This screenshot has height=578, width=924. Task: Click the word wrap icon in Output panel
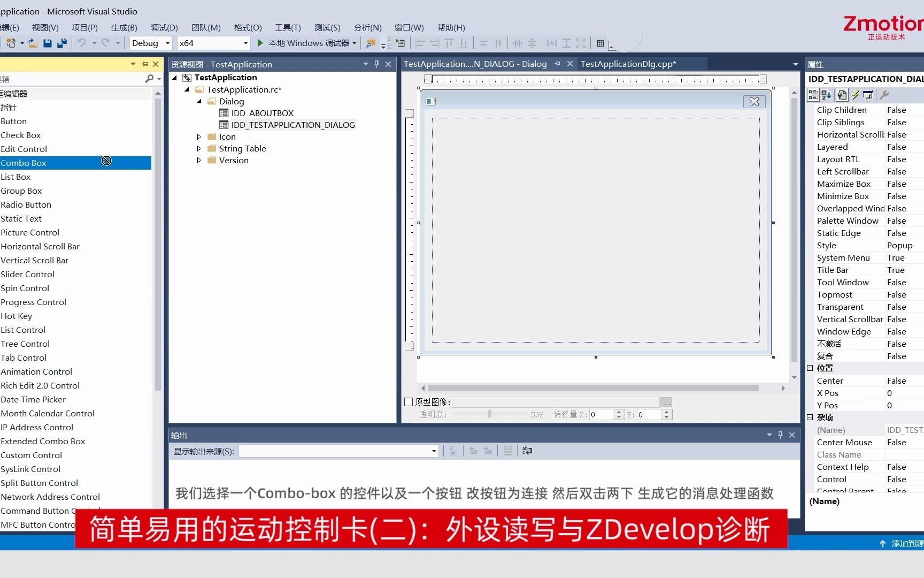pyautogui.click(x=527, y=451)
